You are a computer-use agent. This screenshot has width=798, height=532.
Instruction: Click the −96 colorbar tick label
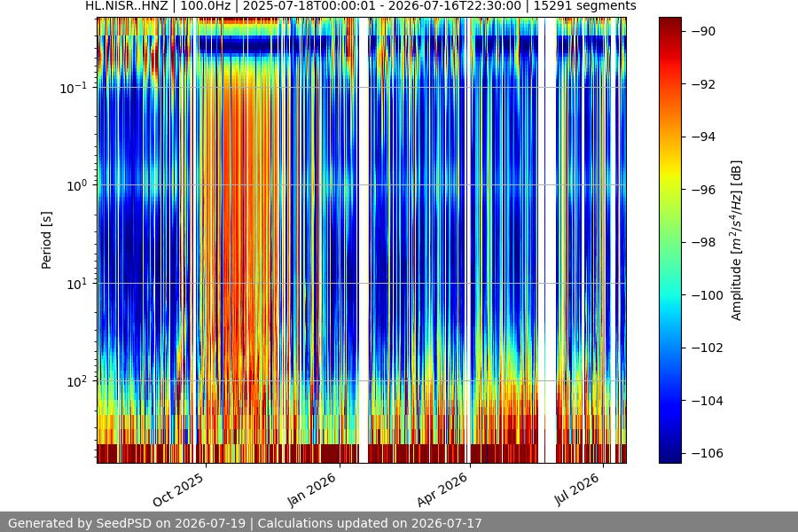pyautogui.click(x=703, y=190)
